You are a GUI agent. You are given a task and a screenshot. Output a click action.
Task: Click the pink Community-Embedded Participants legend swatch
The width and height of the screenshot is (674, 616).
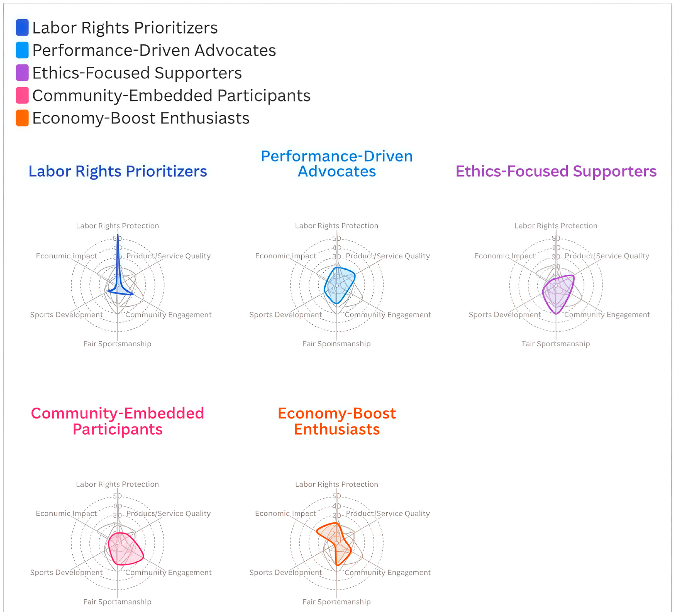pos(22,95)
